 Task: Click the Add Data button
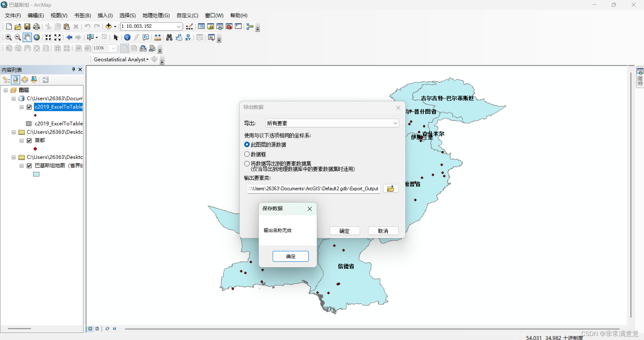[x=108, y=26]
